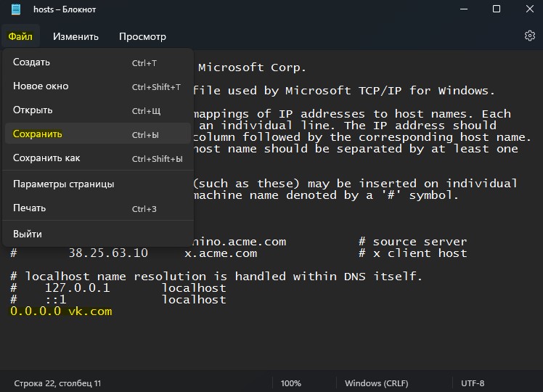Click the 38.25.63.10 address text
Image resolution: width=543 pixels, height=392 pixels.
[108, 253]
